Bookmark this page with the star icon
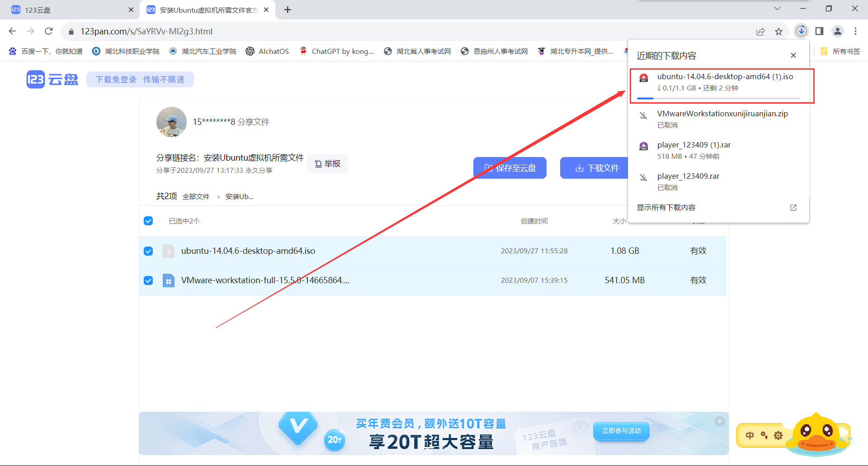Screen dimensions: 868x466 click(x=778, y=31)
